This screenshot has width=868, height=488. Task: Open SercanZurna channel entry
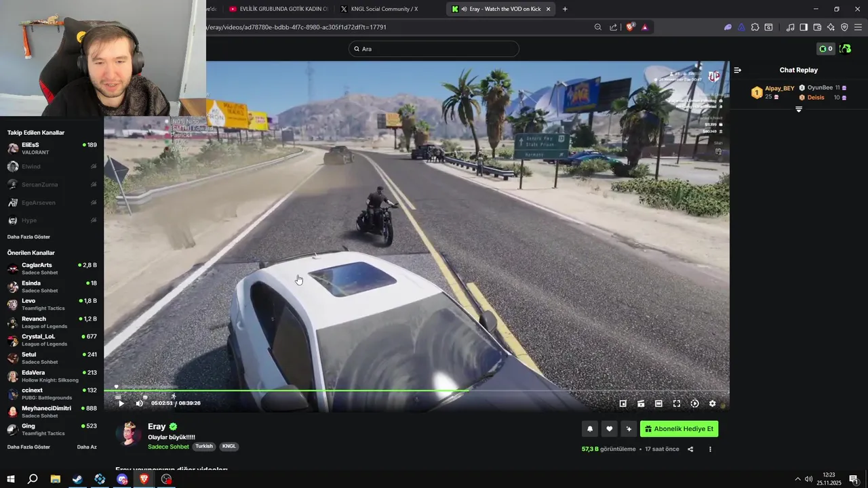click(52, 184)
